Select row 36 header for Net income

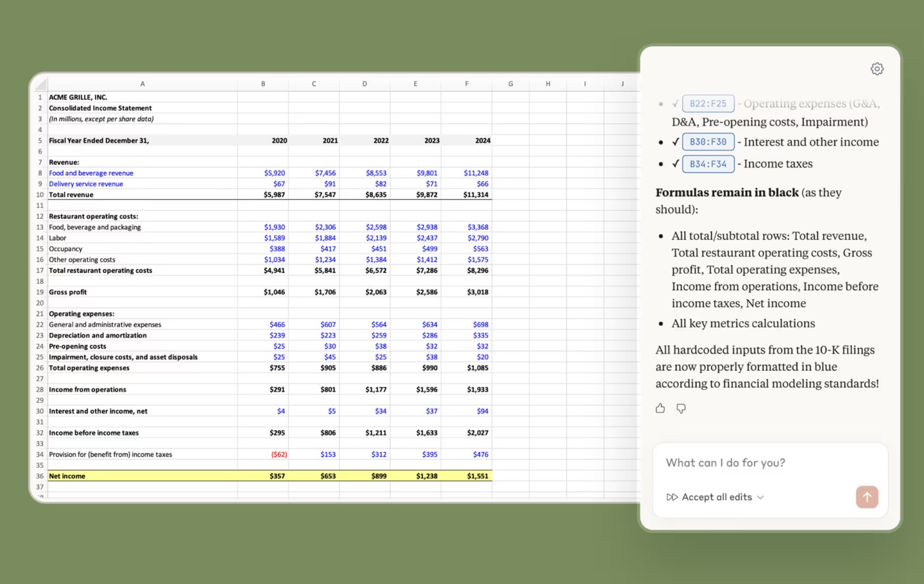coord(40,476)
